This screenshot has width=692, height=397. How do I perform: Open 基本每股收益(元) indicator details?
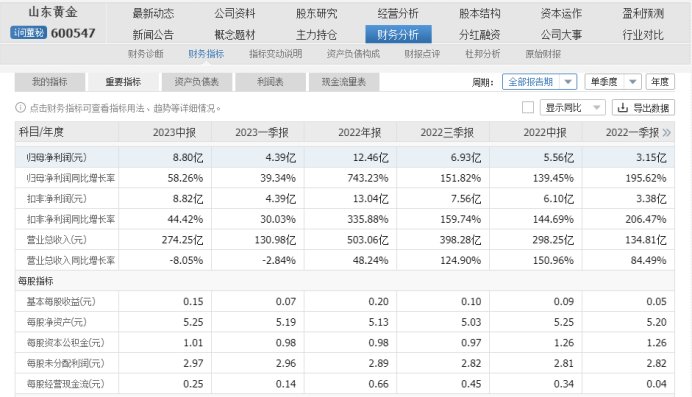tap(61, 301)
